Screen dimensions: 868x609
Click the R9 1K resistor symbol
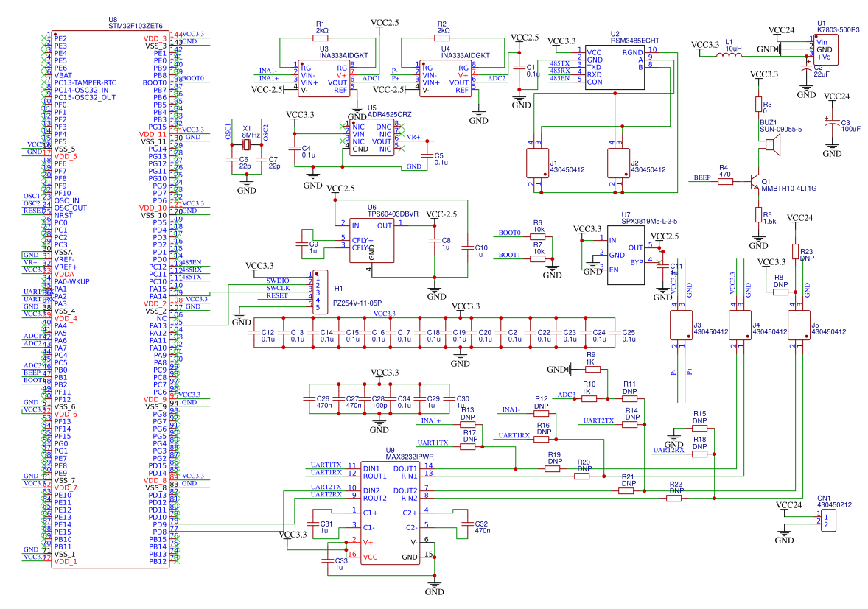point(592,370)
